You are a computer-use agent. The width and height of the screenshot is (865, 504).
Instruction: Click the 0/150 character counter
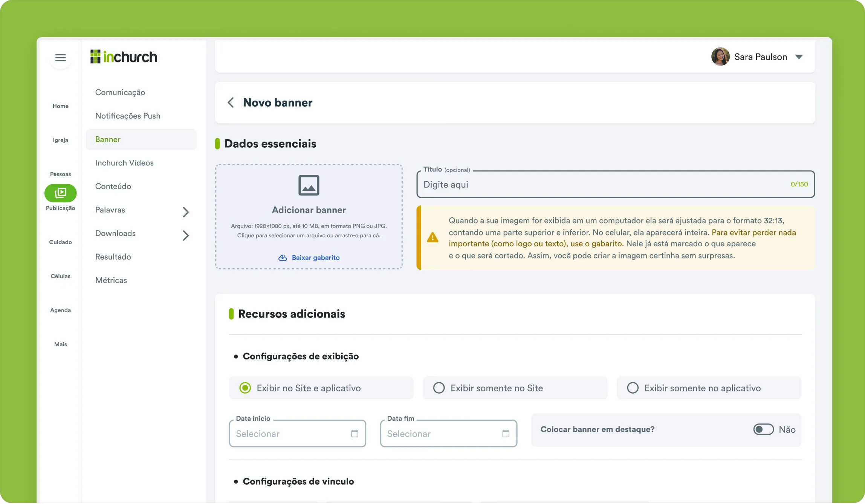tap(799, 184)
